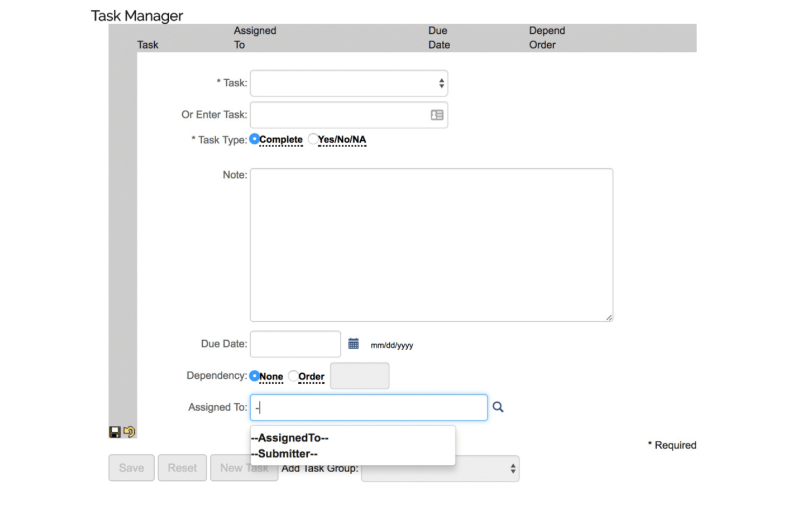Screen dimensions: 798x532
Task: Click the Due Date column header
Action: click(x=439, y=38)
